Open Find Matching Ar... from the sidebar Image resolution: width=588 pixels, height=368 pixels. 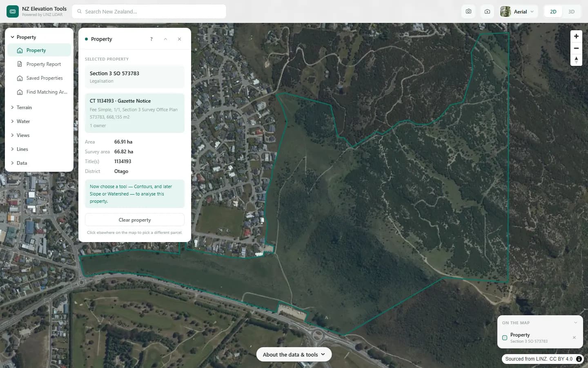(39, 92)
